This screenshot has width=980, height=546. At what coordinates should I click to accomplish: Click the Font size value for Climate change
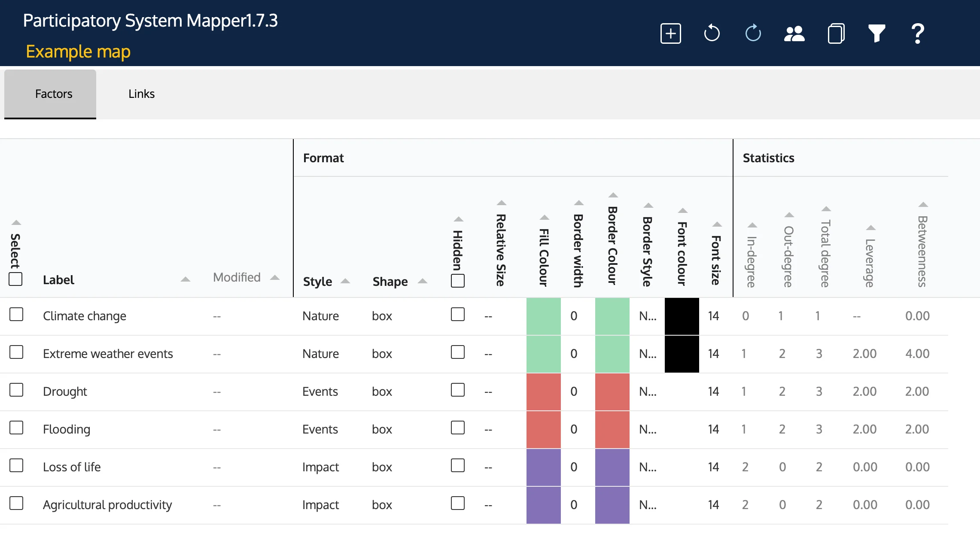[x=713, y=315]
